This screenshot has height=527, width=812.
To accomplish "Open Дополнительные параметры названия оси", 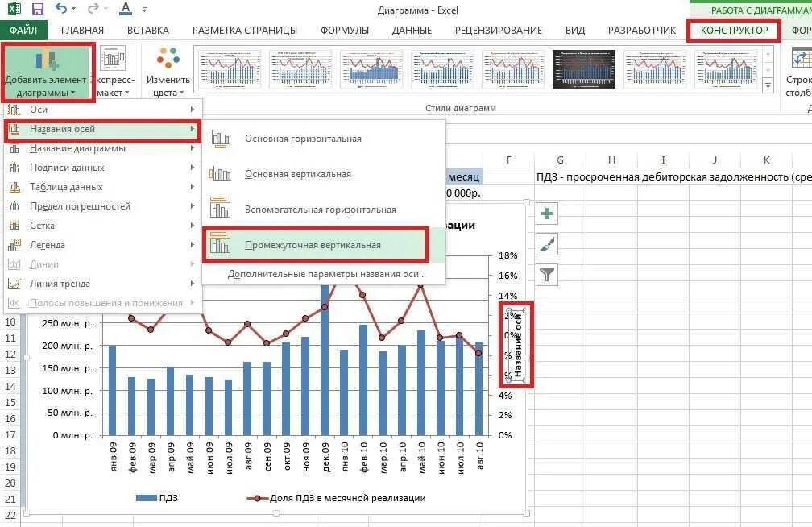I will coord(326,274).
